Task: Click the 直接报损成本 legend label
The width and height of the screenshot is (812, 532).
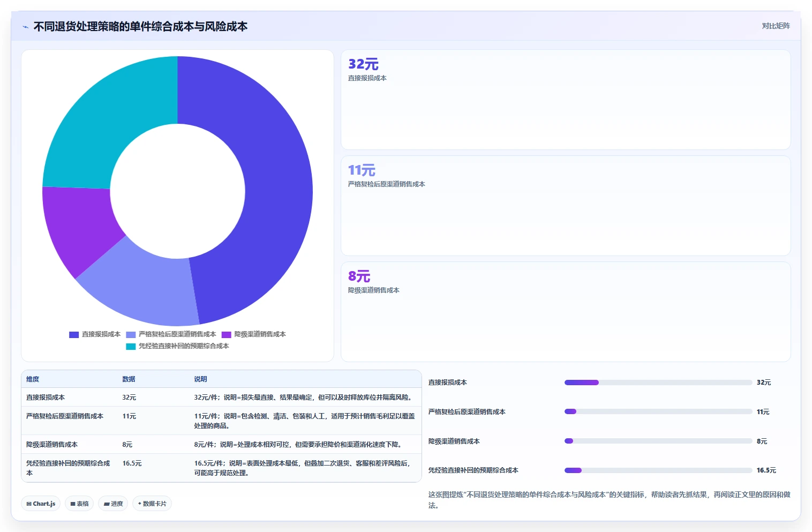Action: (x=101, y=334)
